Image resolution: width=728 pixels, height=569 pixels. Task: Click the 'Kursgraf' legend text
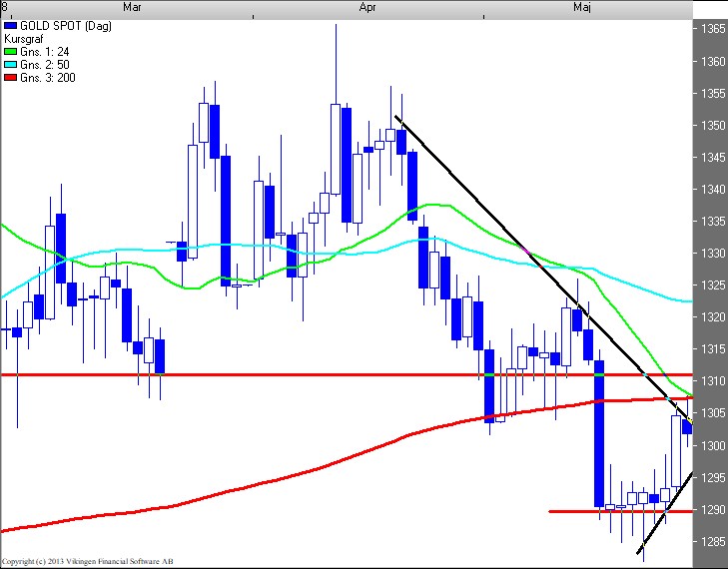[23, 39]
